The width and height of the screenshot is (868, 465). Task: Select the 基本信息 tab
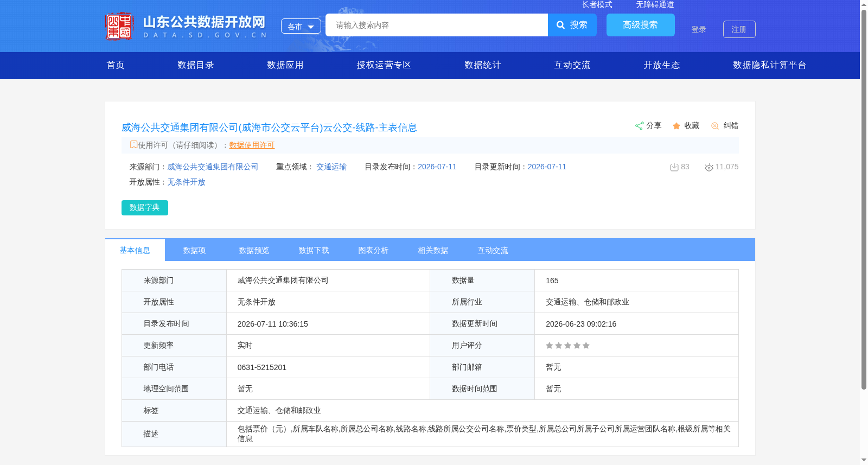pyautogui.click(x=135, y=250)
